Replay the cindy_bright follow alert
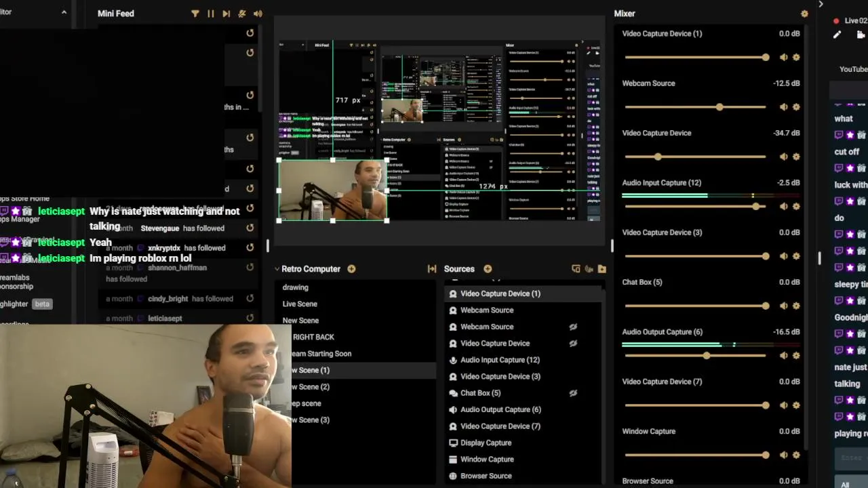868x488 pixels. coord(250,298)
